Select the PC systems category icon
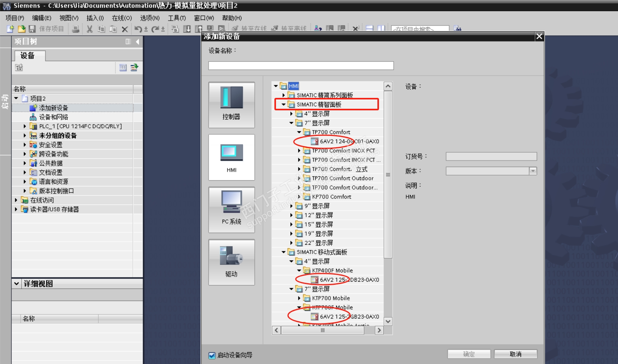This screenshot has height=364, width=618. (x=232, y=210)
